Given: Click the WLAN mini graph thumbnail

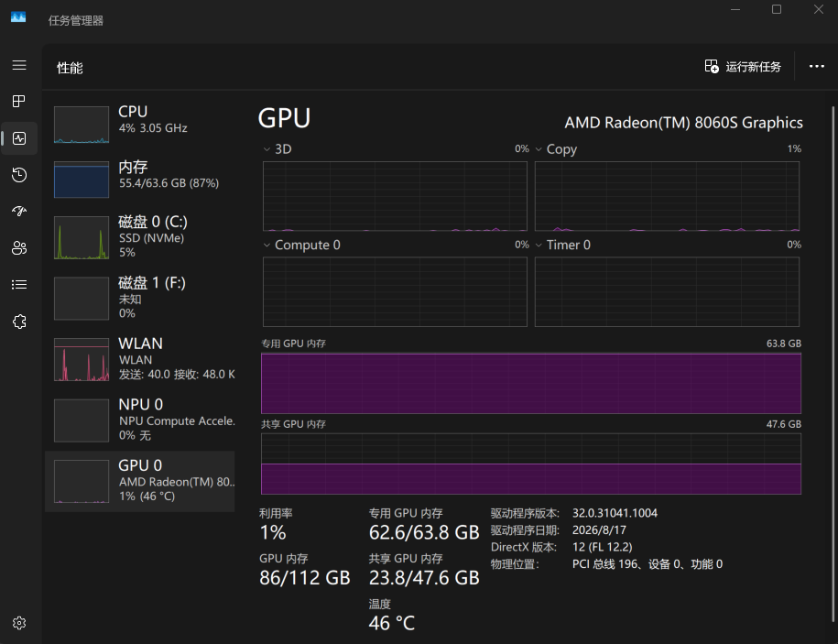Looking at the screenshot, I should (82, 359).
